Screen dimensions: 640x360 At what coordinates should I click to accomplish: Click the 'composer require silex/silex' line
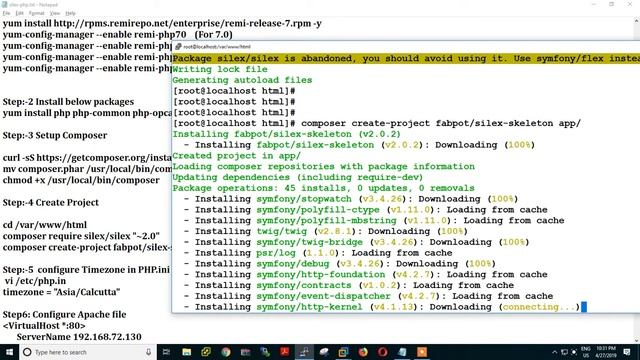tap(81, 236)
